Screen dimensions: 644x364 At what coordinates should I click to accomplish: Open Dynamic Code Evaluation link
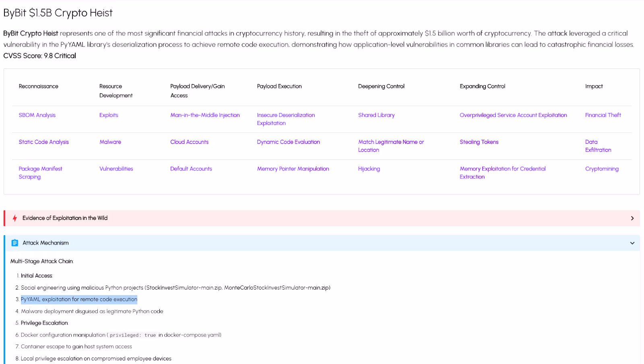coord(288,142)
